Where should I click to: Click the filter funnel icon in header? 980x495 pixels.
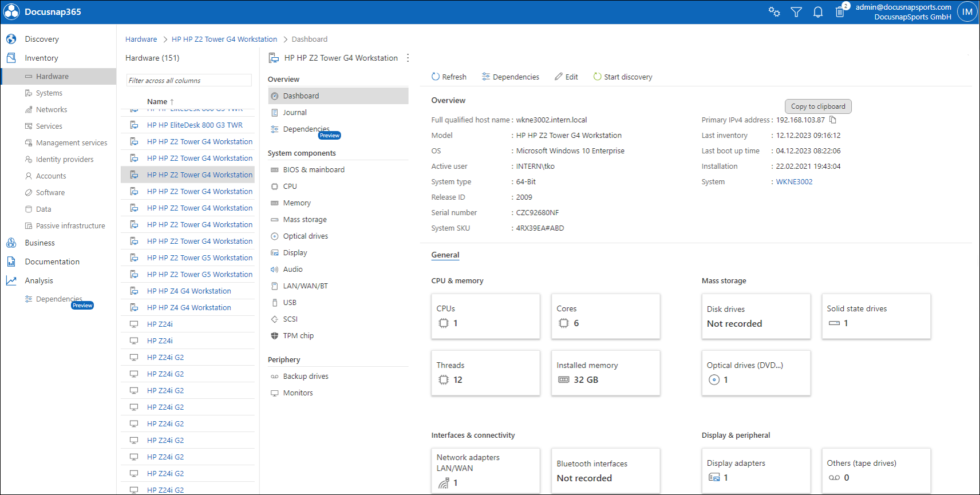[796, 12]
